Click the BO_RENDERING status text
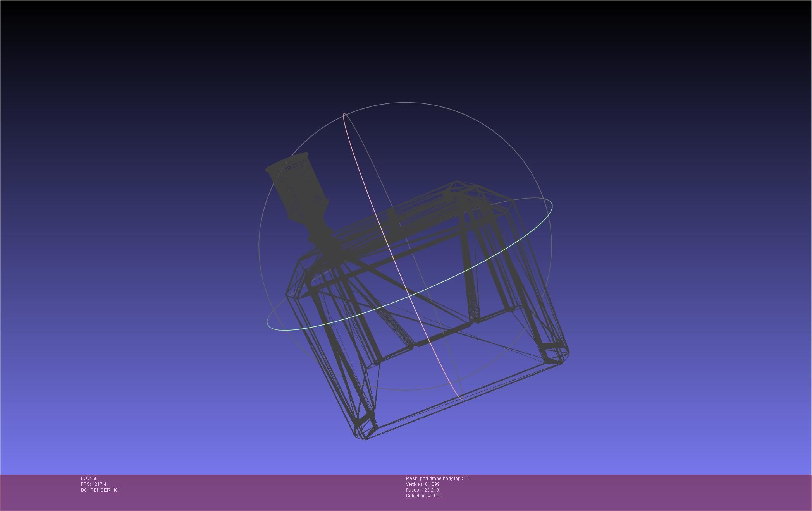812x511 pixels. coord(100,490)
